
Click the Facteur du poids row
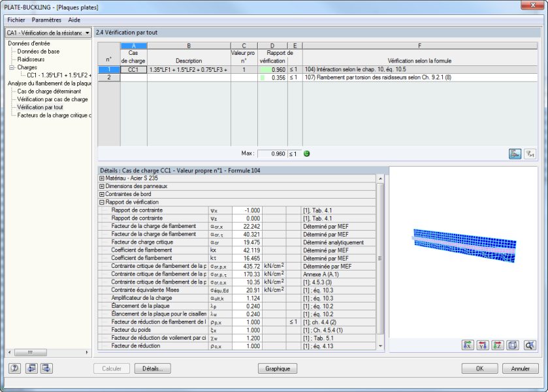tap(237, 330)
